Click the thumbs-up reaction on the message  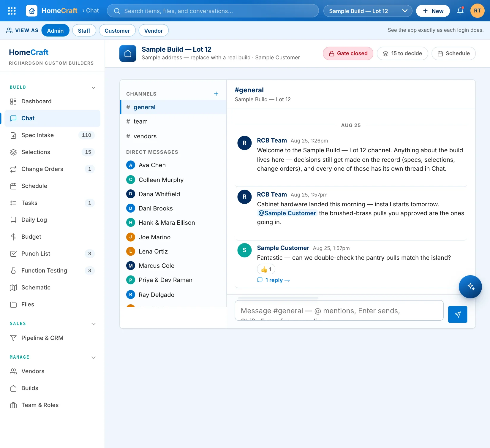[266, 269]
